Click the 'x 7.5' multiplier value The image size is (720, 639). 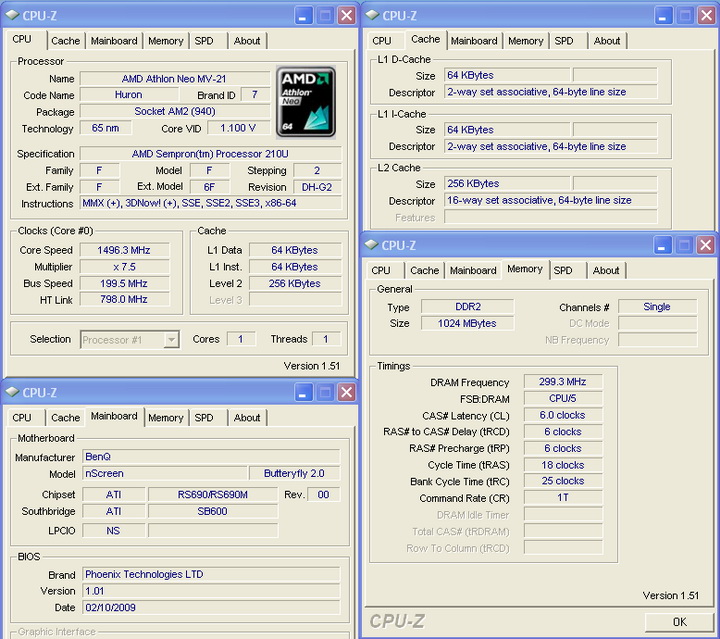[124, 267]
